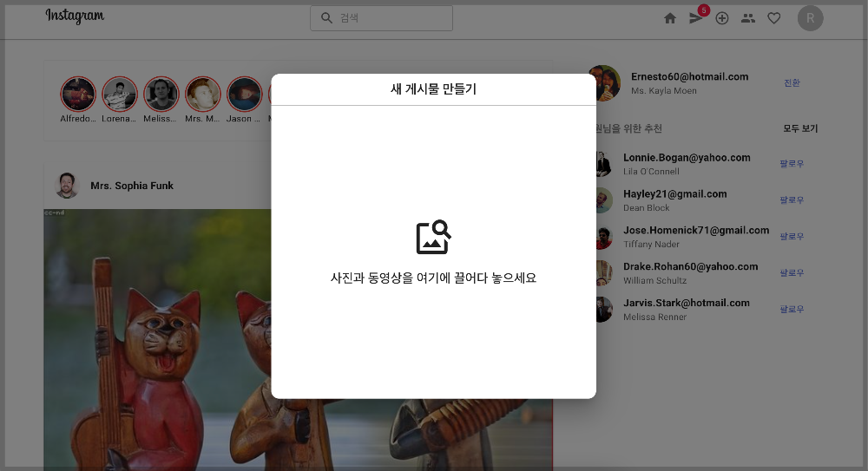
Task: Click the 전환 switch account link
Action: tap(792, 83)
